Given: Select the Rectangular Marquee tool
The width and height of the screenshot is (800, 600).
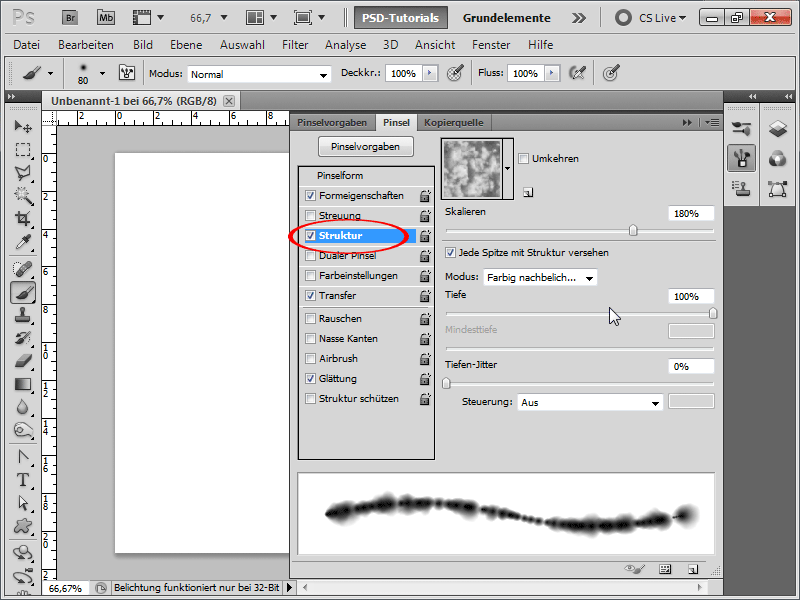Looking at the screenshot, I should click(x=23, y=149).
